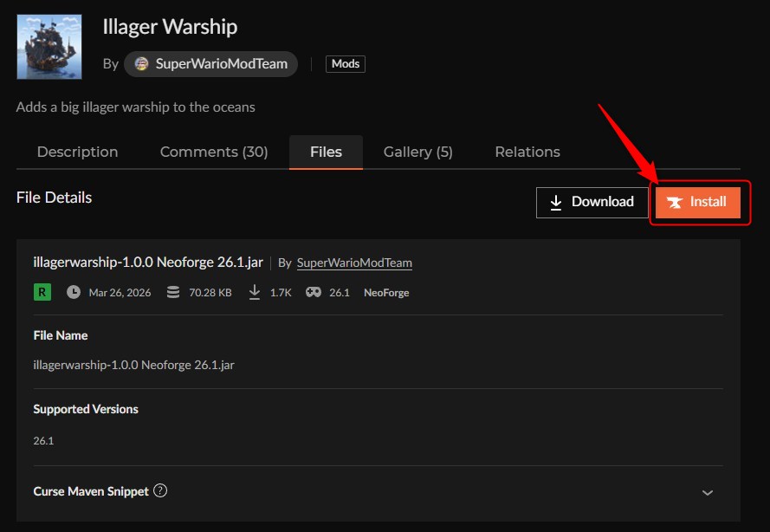Open SuperWarioModTeam link next to file name
The width and height of the screenshot is (770, 532).
point(354,263)
